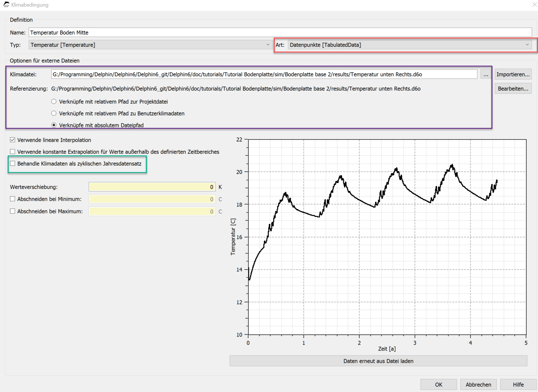Open help with the Hilfe button
Viewport: 538px width, 392px height.
(518, 385)
